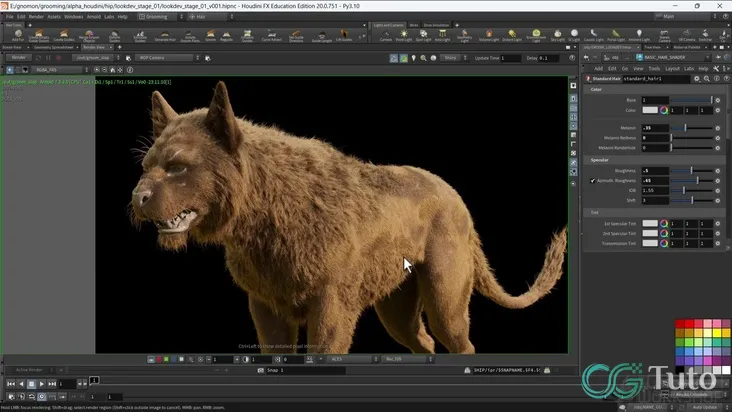
Task: Toggle the red channel display
Action: point(159,359)
